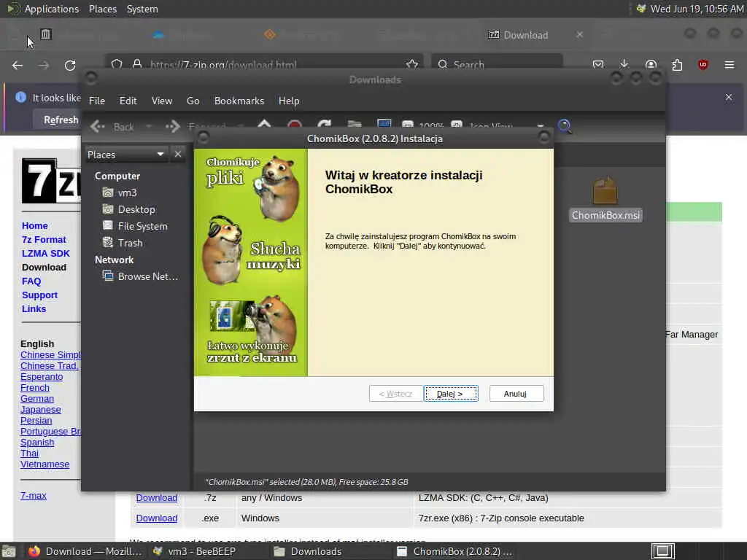Open the LZMA SDK link in sidebar

point(46,253)
